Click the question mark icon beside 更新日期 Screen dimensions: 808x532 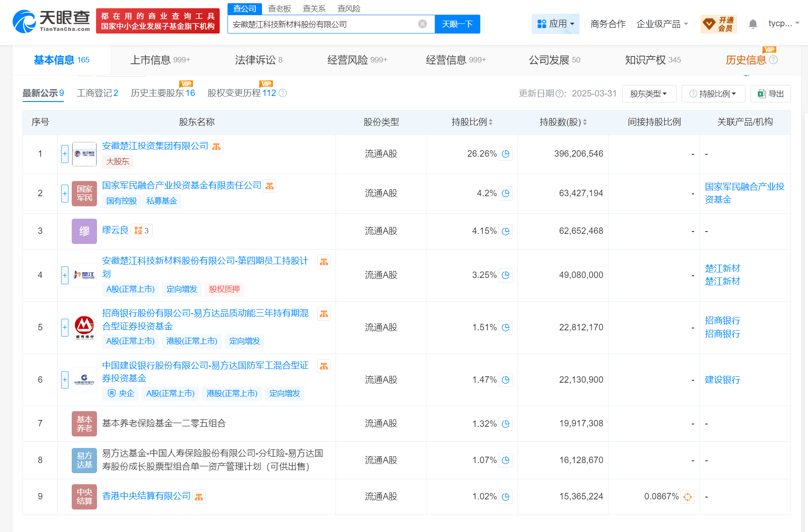tap(560, 93)
